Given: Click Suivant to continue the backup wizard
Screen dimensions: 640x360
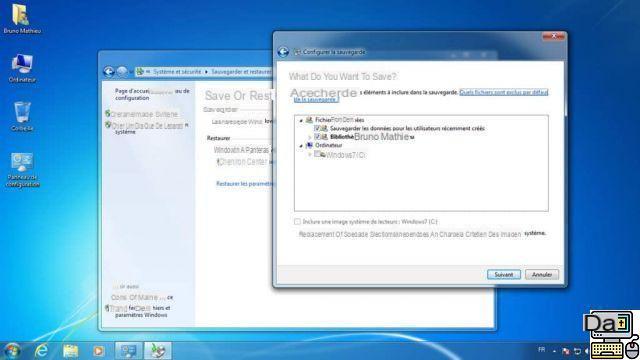Looking at the screenshot, I should (x=504, y=275).
